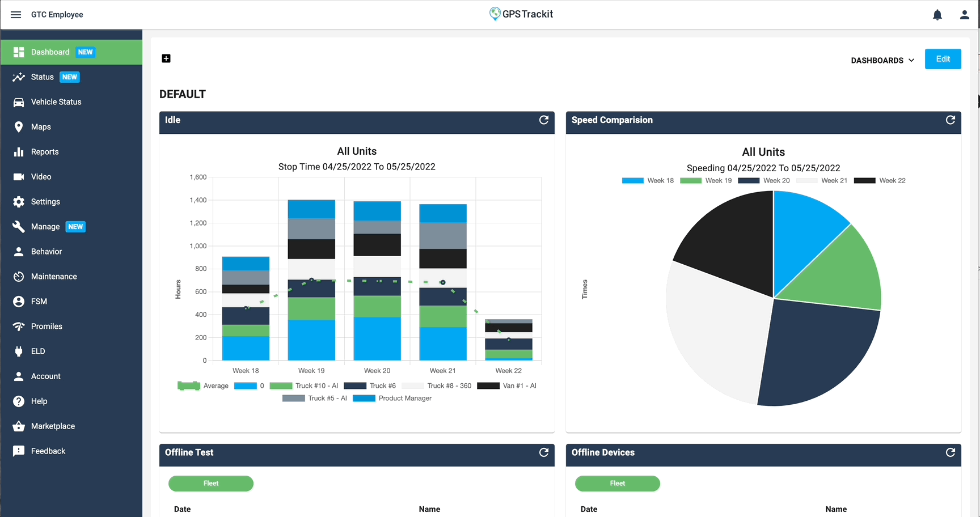980x517 pixels.
Task: Click the Week 21 legend label in pie chart
Action: pos(834,181)
